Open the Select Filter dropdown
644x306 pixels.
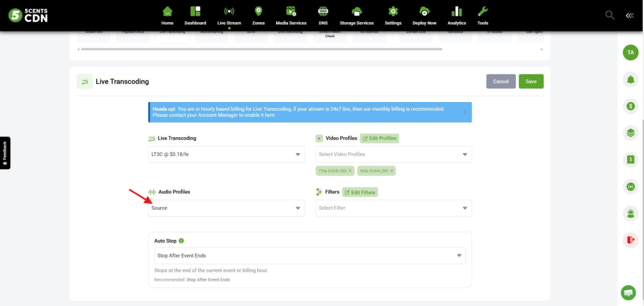(x=394, y=208)
